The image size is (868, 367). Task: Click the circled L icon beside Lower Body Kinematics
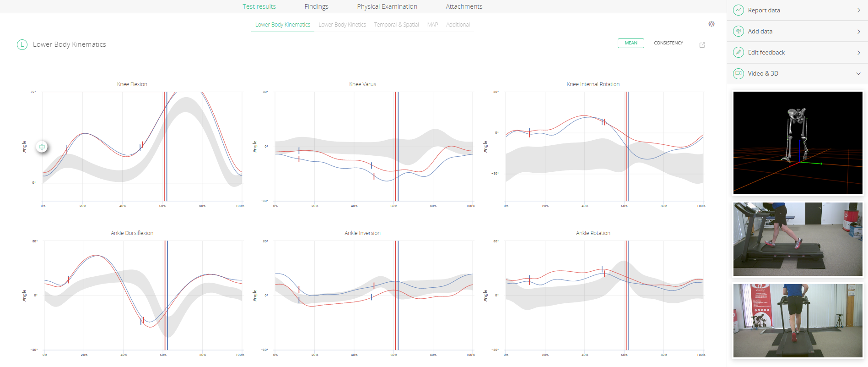click(x=22, y=44)
